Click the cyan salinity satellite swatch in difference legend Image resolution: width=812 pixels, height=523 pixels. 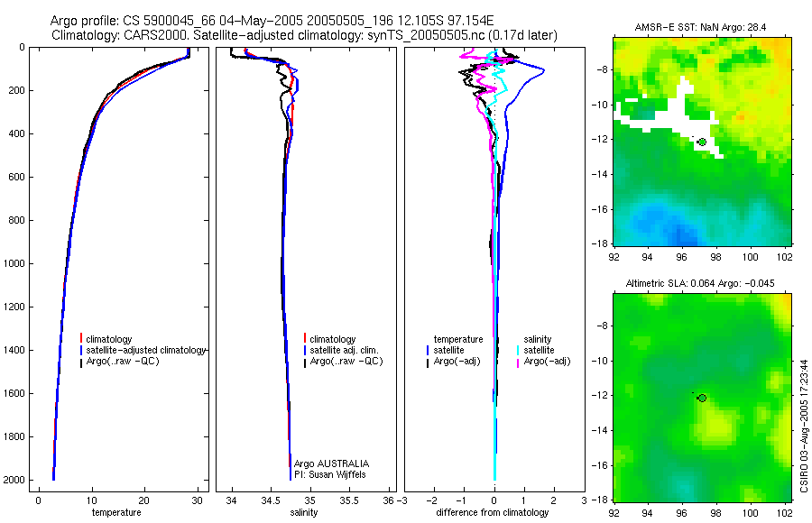[519, 351]
